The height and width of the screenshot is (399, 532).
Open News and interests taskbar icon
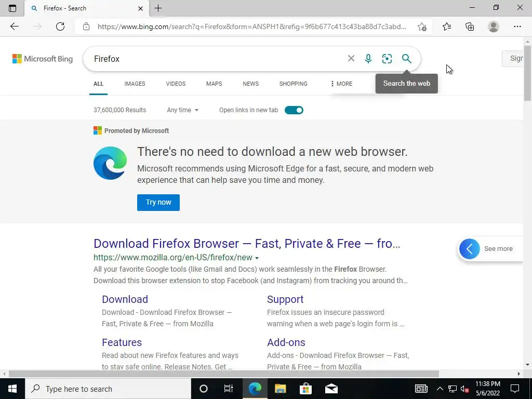(421, 389)
